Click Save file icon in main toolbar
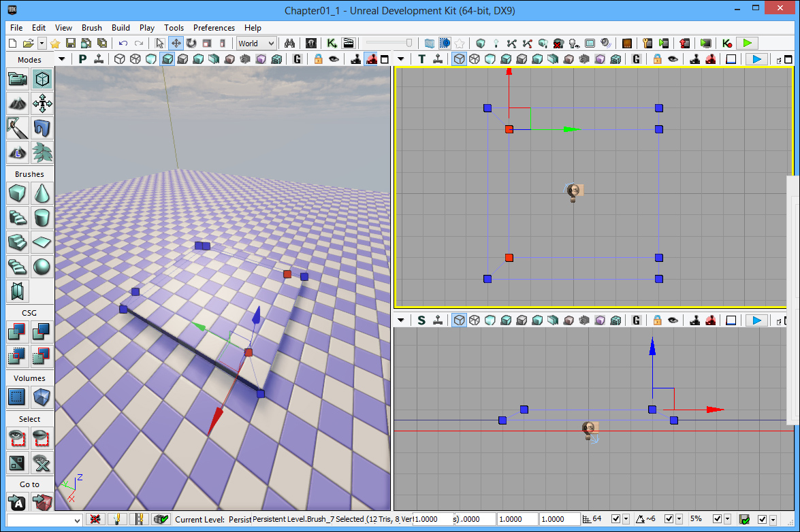Screen dimensions: 800x532 pos(72,43)
